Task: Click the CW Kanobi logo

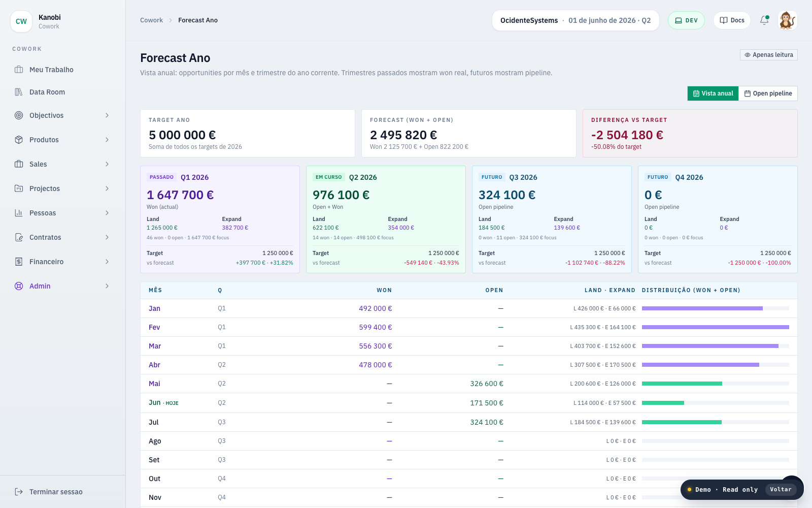Action: pyautogui.click(x=21, y=21)
